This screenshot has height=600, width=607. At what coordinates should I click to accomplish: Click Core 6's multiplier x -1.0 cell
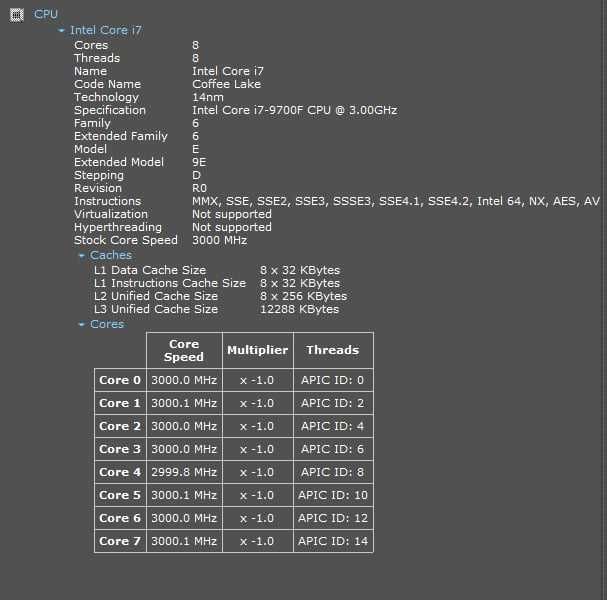257,518
